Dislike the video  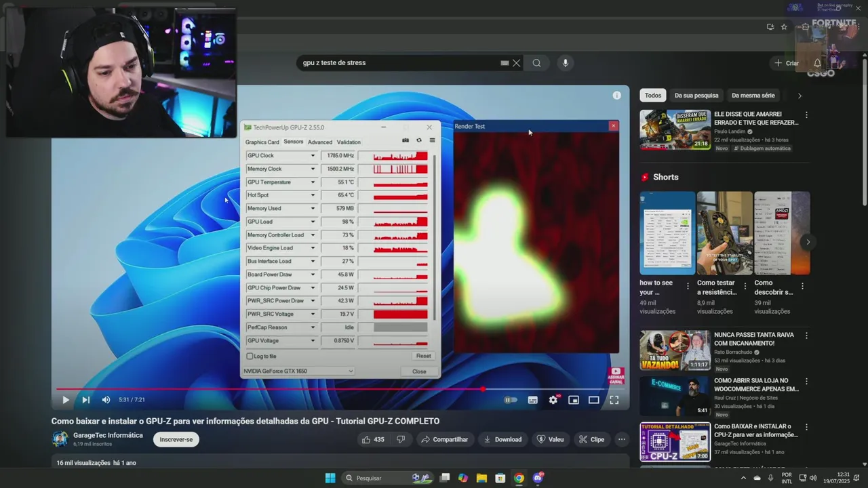[401, 439]
